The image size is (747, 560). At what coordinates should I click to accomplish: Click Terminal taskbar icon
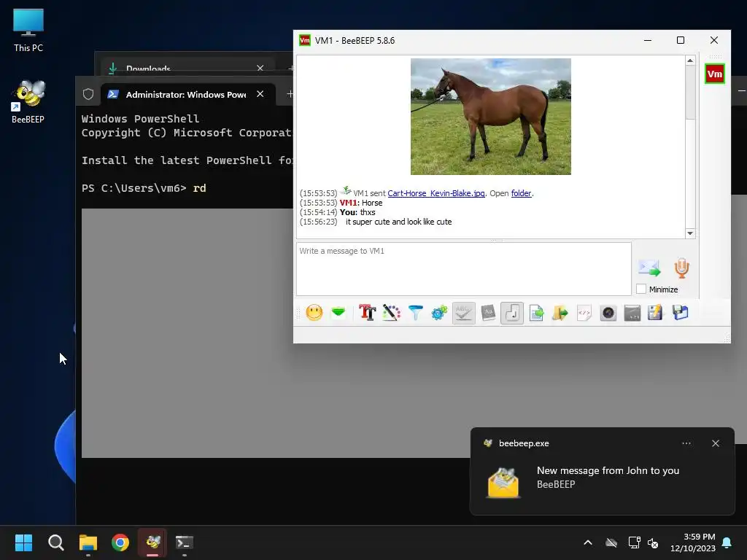tap(185, 542)
